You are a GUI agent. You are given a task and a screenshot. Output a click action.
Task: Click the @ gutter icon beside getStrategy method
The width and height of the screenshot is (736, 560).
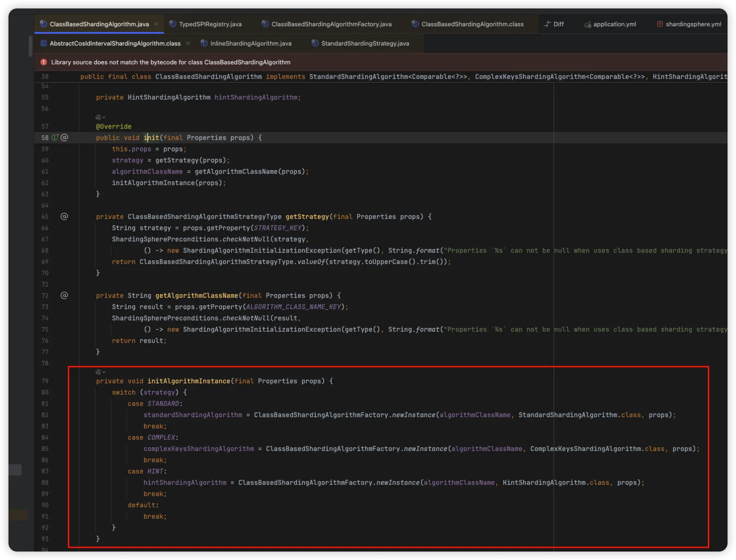coord(64,217)
